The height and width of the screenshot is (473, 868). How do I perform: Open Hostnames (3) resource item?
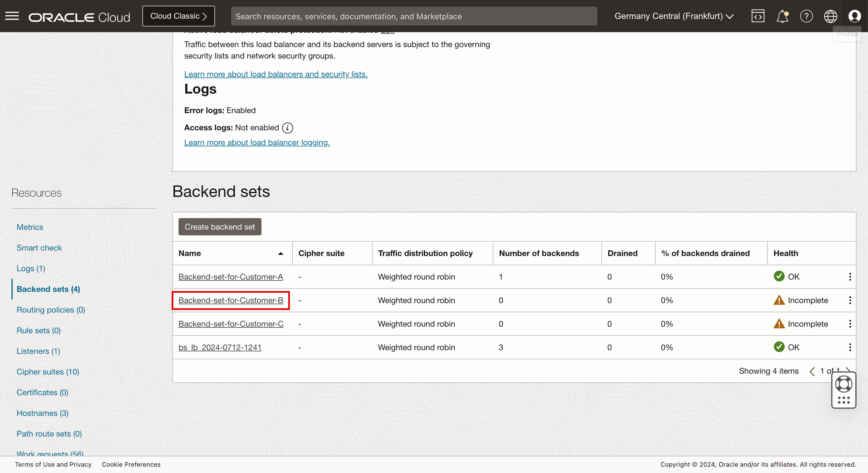(x=42, y=413)
